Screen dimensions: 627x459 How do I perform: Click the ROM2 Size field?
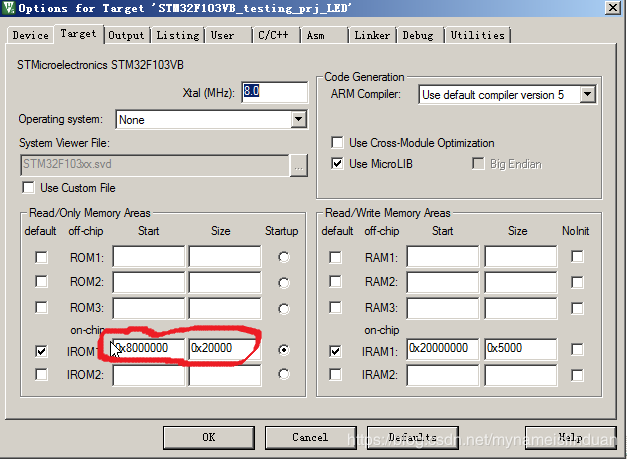[x=225, y=282]
